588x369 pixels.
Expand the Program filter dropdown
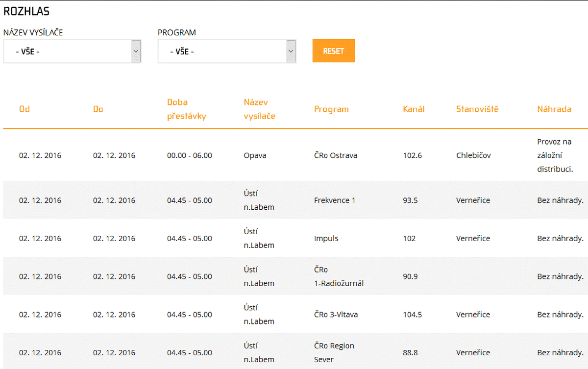pos(227,51)
